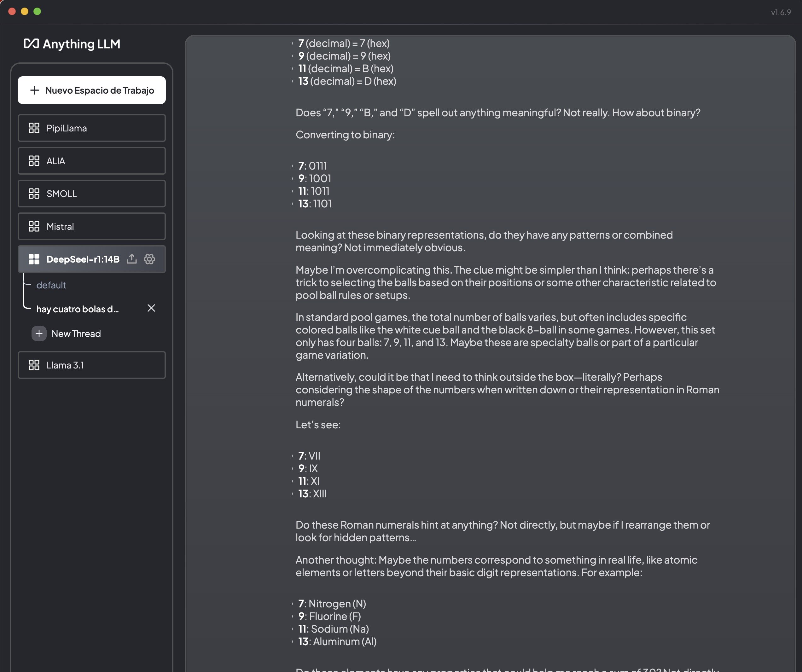Select the 'hay cuatro bolas d...' thread
This screenshot has width=802, height=672.
[78, 309]
